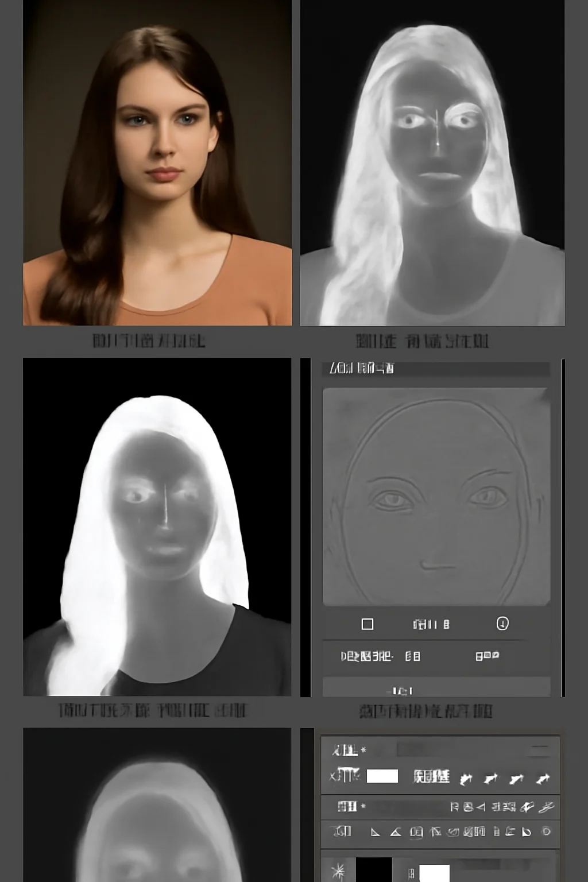Screen dimensions: 588x882
Task: Open the inverted portrait with gray shirt
Action: [x=432, y=163]
